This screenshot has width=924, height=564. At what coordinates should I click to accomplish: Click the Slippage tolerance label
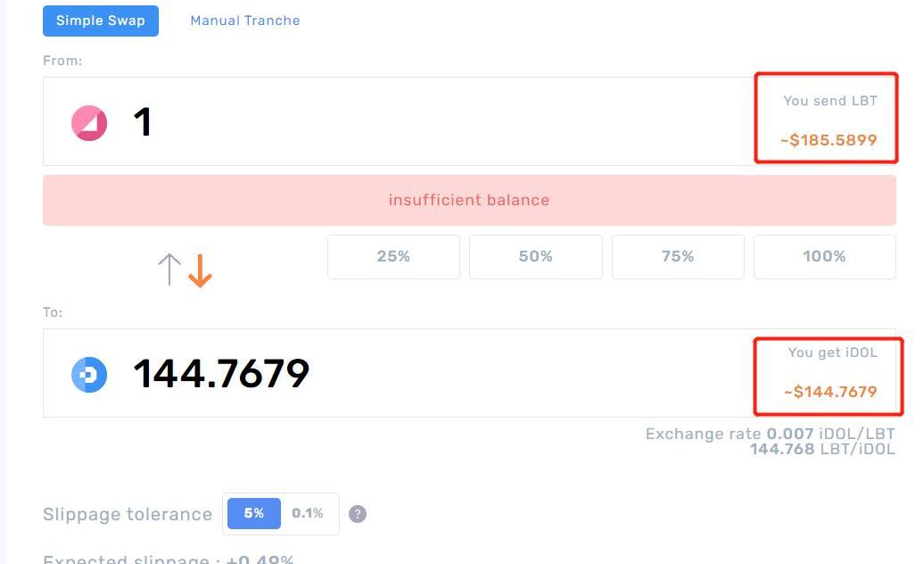click(x=128, y=514)
